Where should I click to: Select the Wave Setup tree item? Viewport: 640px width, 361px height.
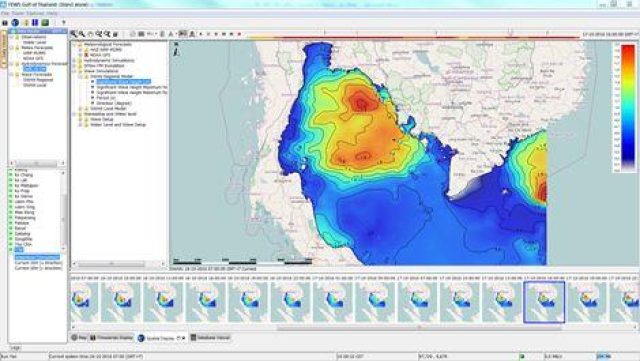click(102, 119)
